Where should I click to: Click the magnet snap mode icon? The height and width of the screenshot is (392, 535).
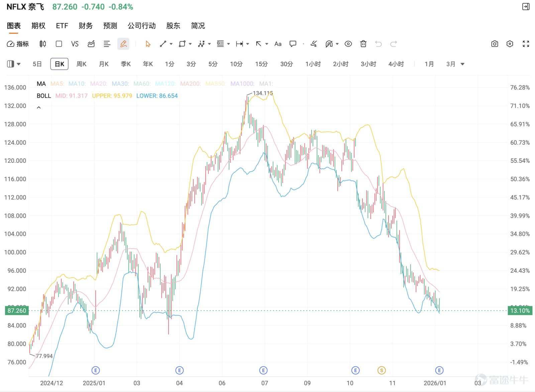coord(329,44)
